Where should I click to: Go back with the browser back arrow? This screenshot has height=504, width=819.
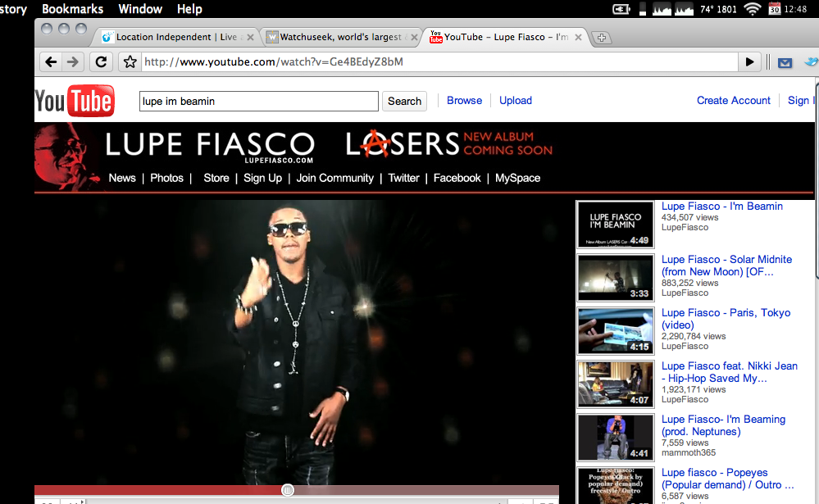click(x=51, y=62)
